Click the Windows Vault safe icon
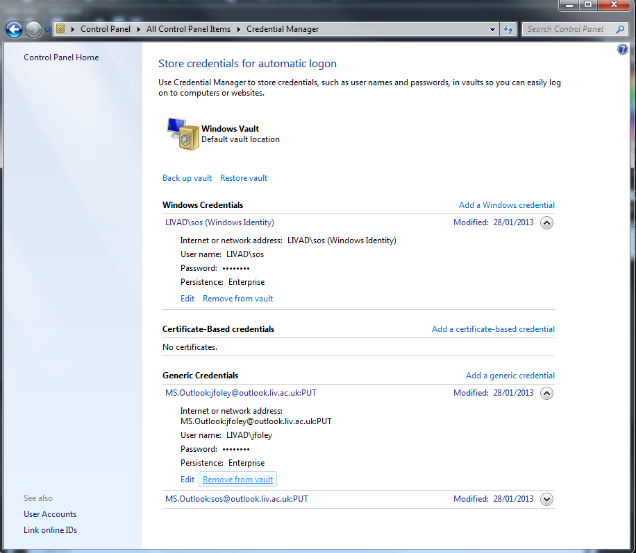The image size is (636, 553). coord(183,134)
